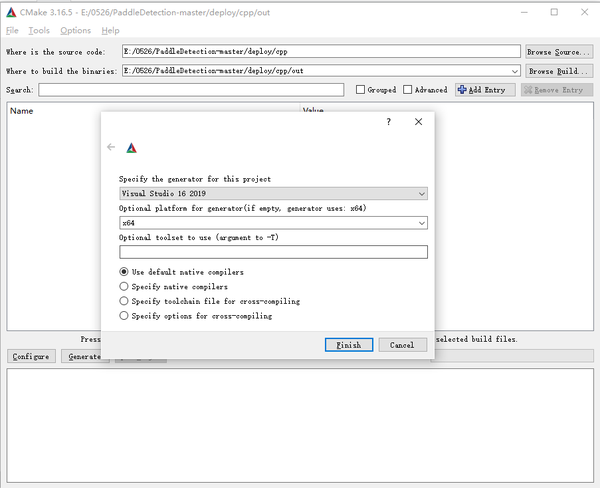Click the Cancel button in the dialog
Screen dimensions: 600x488
point(403,345)
